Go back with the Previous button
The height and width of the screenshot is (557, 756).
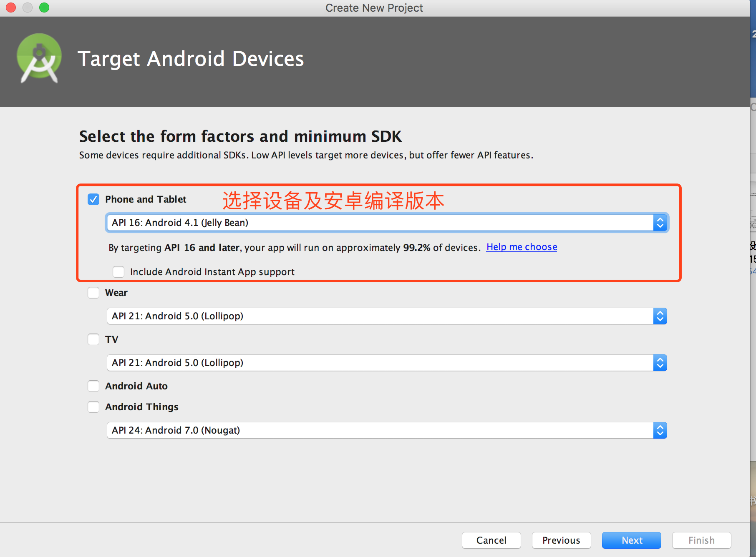[x=562, y=540]
